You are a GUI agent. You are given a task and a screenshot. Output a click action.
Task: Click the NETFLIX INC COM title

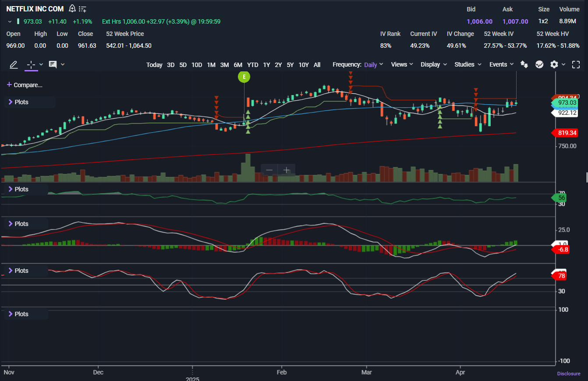(35, 9)
